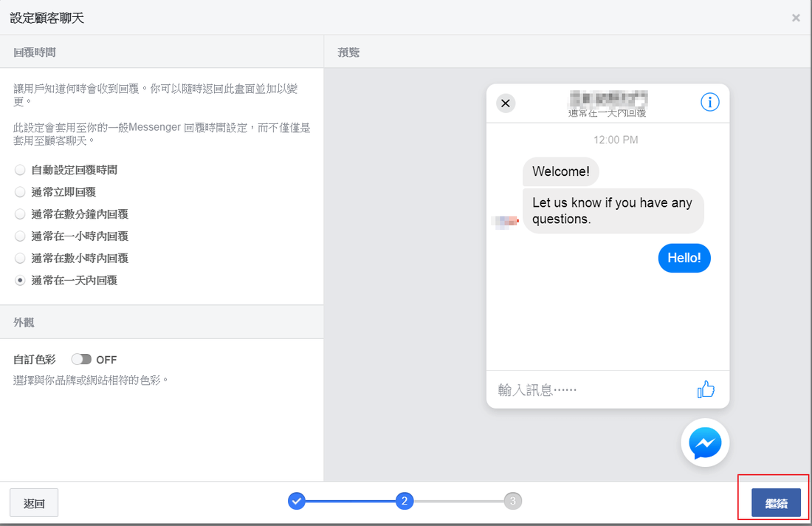Jump to step 3 in progress indicator
Image resolution: width=812 pixels, height=526 pixels.
(x=513, y=501)
